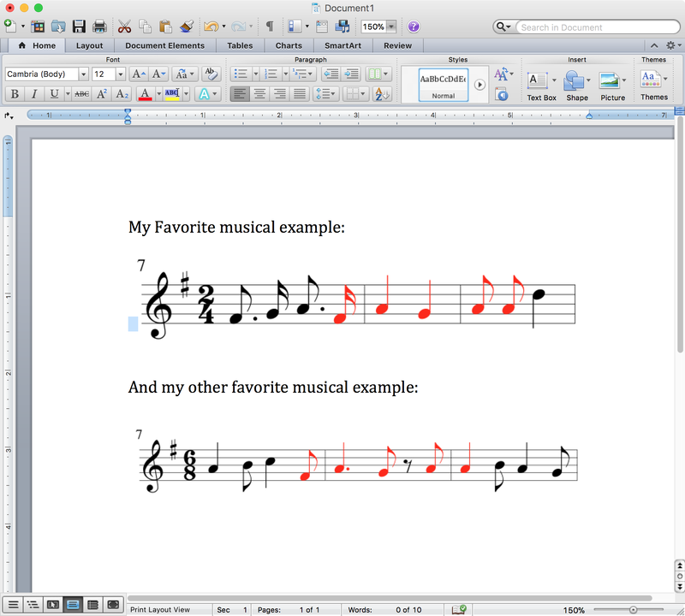
Task: Click the Sort A-Z icon
Action: [384, 94]
